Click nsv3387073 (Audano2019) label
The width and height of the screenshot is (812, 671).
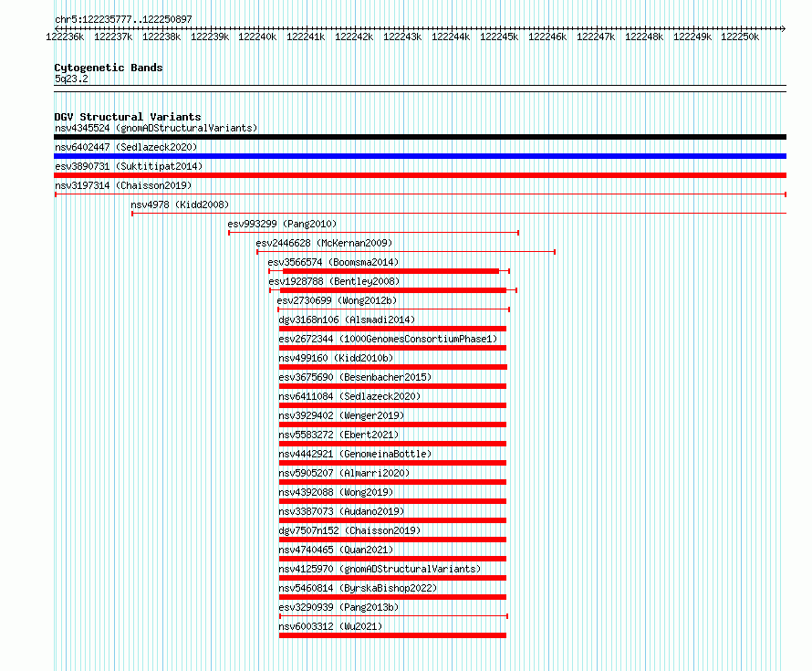(x=341, y=511)
